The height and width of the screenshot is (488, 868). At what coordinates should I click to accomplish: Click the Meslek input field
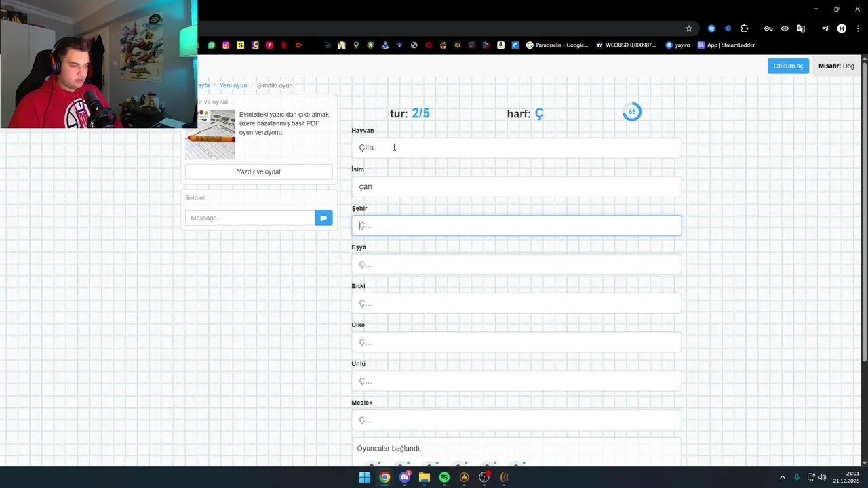(x=516, y=420)
